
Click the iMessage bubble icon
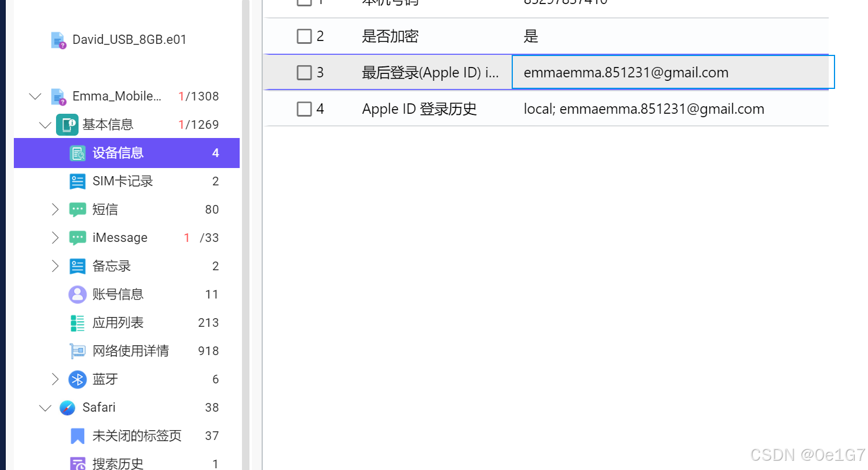click(77, 238)
